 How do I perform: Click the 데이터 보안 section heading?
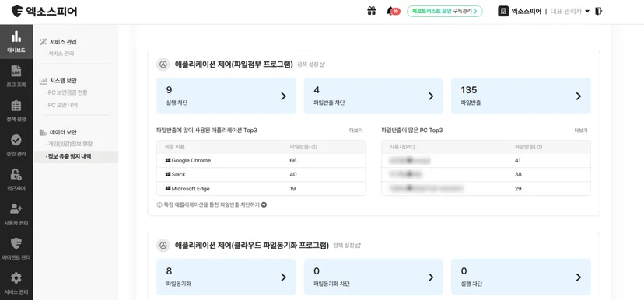coord(63,132)
